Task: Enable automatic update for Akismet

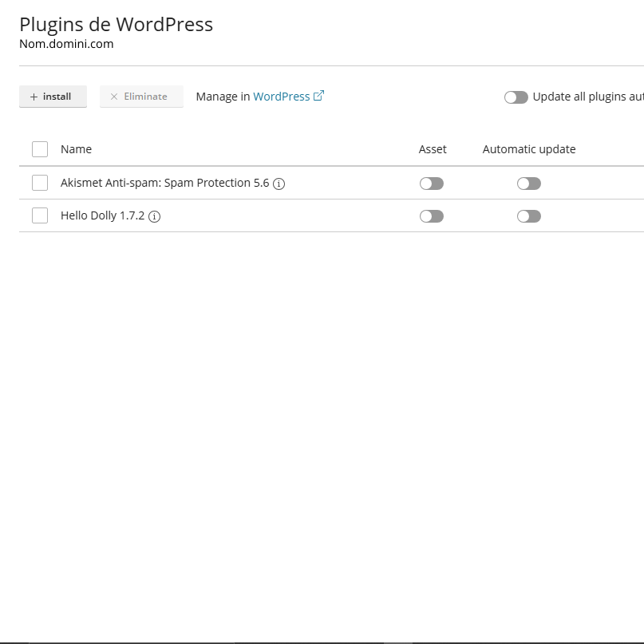Action: point(528,184)
